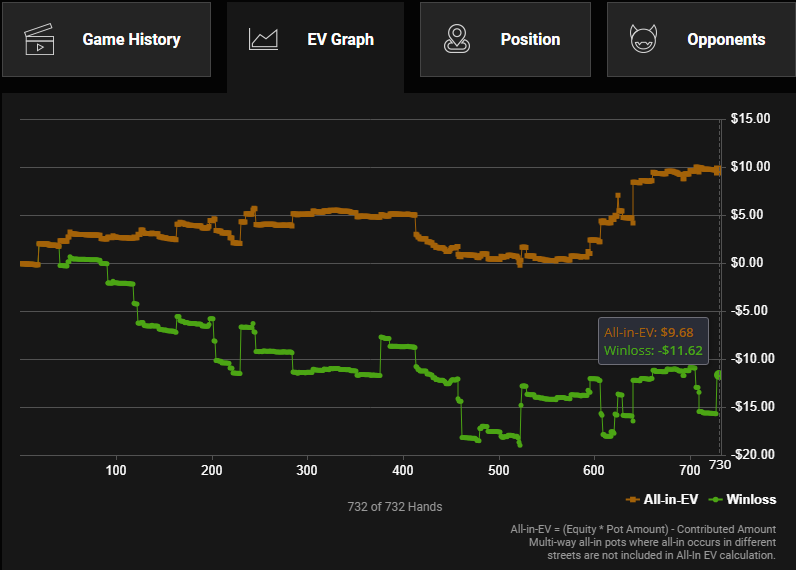Open the Opponents tab

[701, 40]
